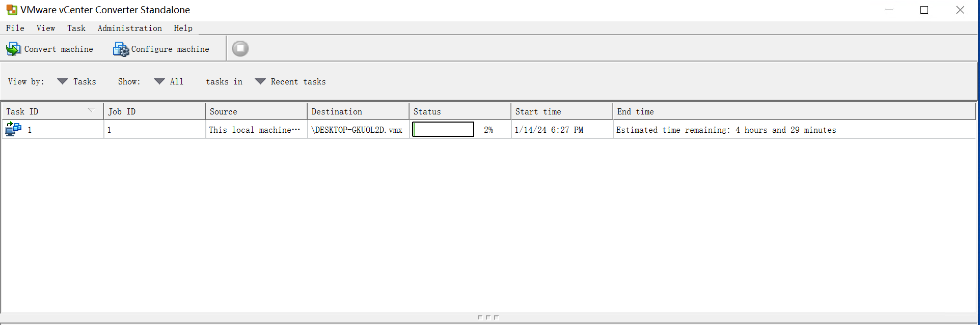The height and width of the screenshot is (325, 980).
Task: Open the Help menu
Action: (183, 28)
